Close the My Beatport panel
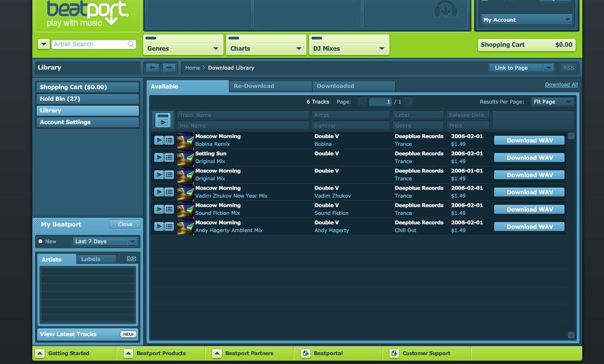The width and height of the screenshot is (604, 364). pos(125,224)
